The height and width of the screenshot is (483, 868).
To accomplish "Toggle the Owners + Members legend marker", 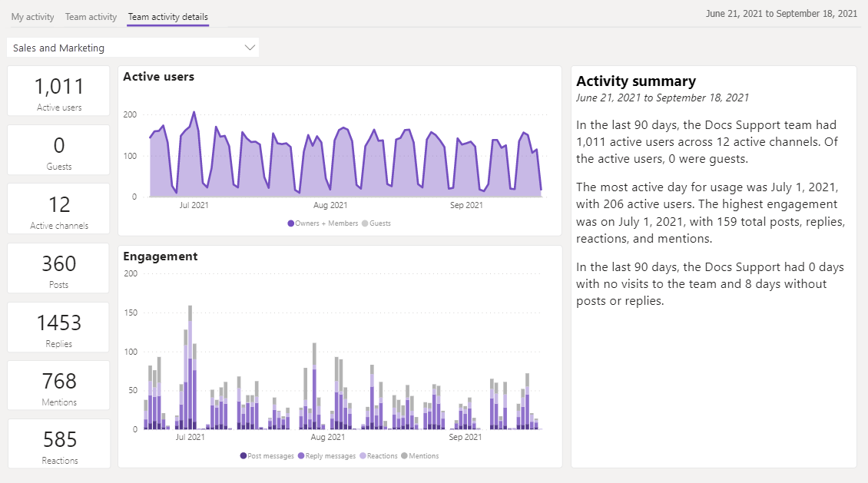I will tap(290, 223).
